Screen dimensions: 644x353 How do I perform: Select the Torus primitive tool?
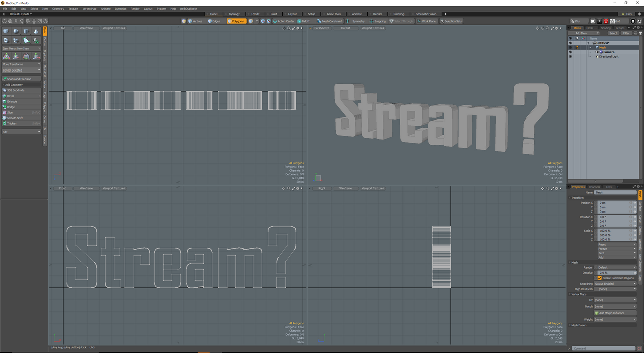pos(6,40)
